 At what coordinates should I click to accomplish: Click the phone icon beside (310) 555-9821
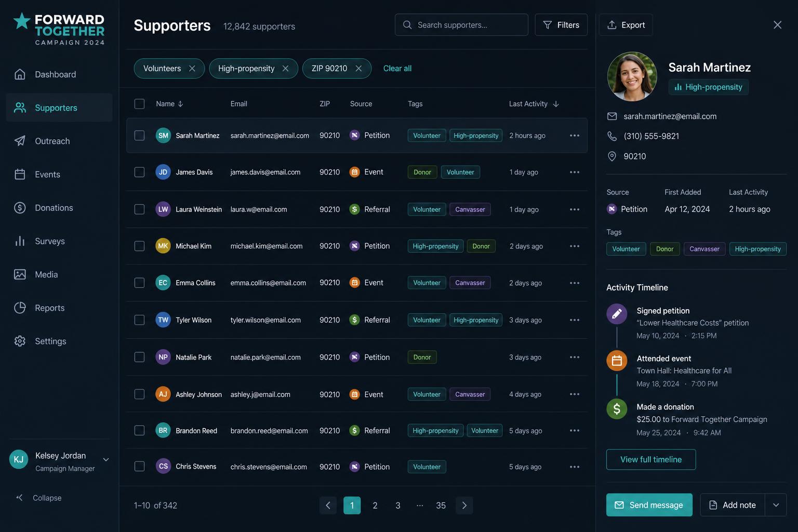(x=612, y=136)
